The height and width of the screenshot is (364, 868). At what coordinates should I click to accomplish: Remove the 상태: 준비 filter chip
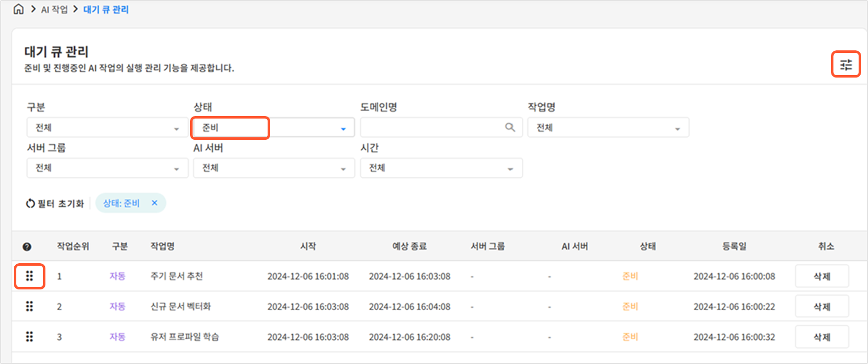coord(155,203)
